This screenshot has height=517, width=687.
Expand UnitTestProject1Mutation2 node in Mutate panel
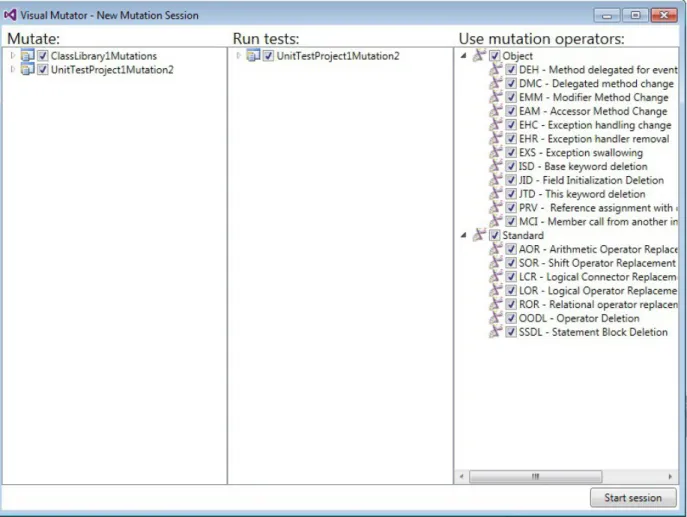[13, 69]
